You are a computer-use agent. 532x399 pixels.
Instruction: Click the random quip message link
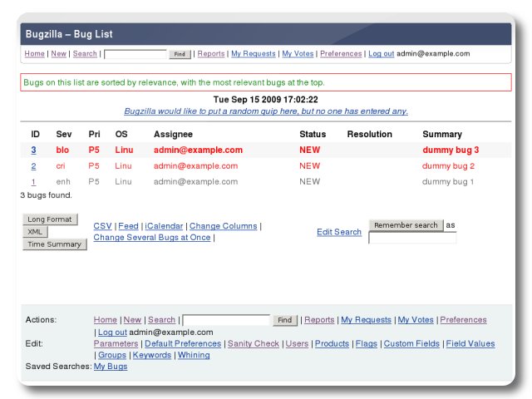tap(265, 111)
